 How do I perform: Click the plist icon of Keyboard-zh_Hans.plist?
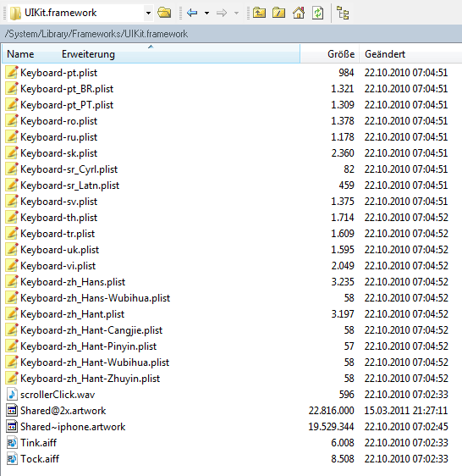[x=12, y=282]
